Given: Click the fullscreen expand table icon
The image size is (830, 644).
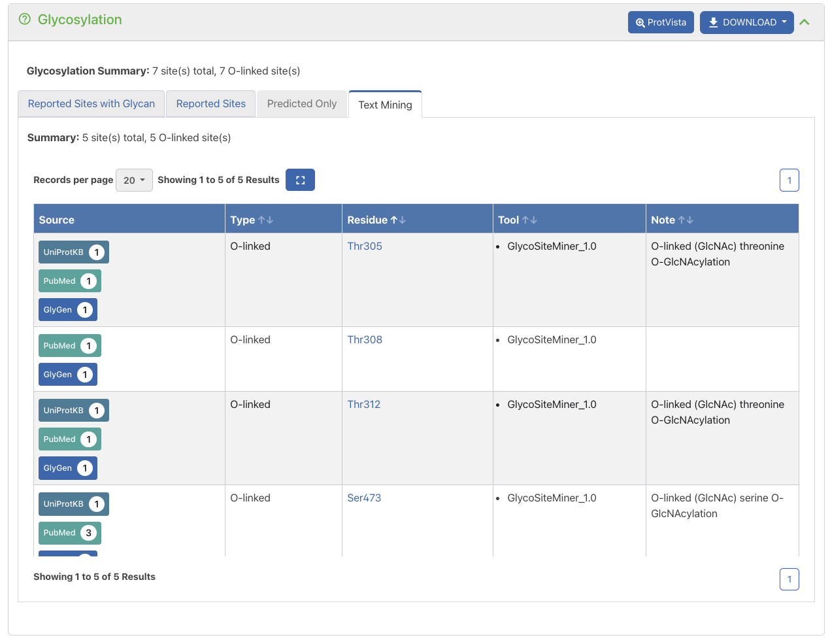Looking at the screenshot, I should coord(300,180).
